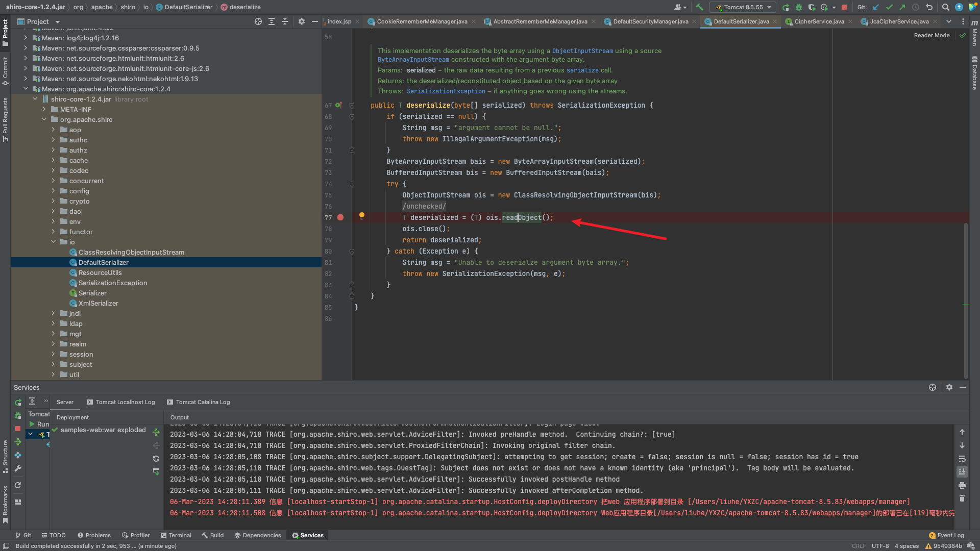This screenshot has width=980, height=551.
Task: Select XmlSerializer class in tree
Action: 99,303
